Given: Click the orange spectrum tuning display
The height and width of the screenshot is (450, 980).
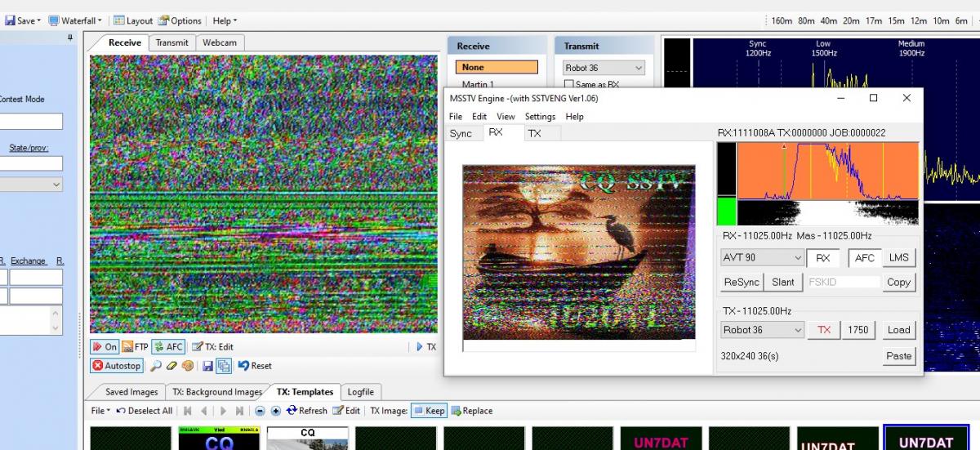Looking at the screenshot, I should coord(827,172).
